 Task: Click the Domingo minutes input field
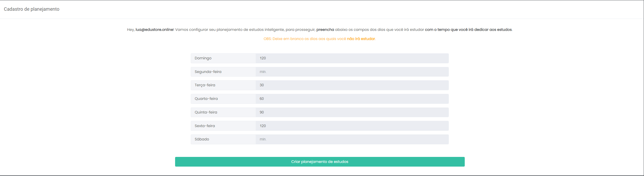point(352,58)
